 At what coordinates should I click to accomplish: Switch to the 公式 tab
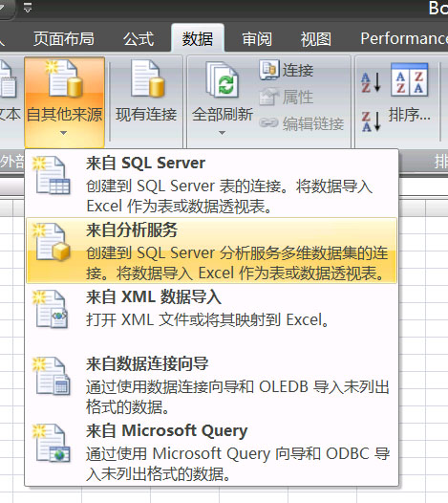pos(139,39)
